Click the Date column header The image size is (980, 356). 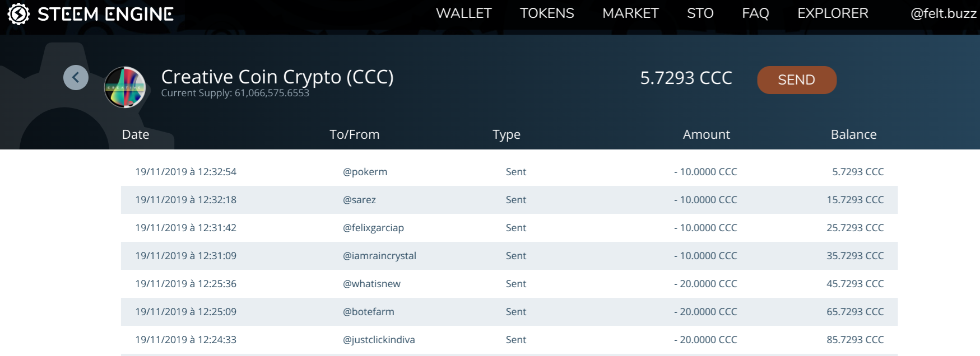coord(136,134)
